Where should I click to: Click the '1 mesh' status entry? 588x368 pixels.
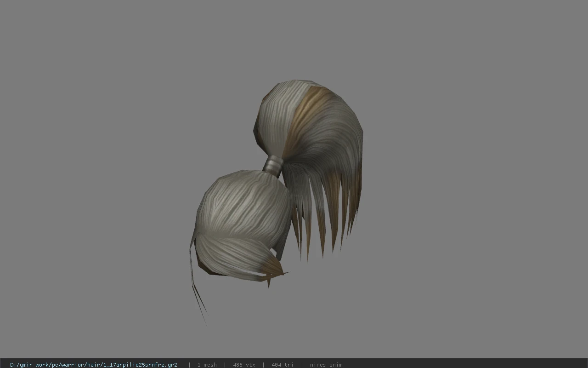tap(207, 365)
